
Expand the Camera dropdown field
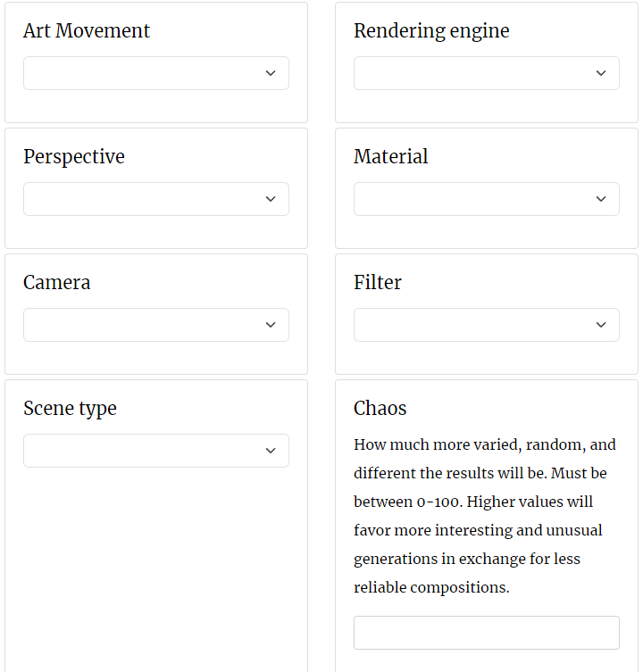point(156,325)
